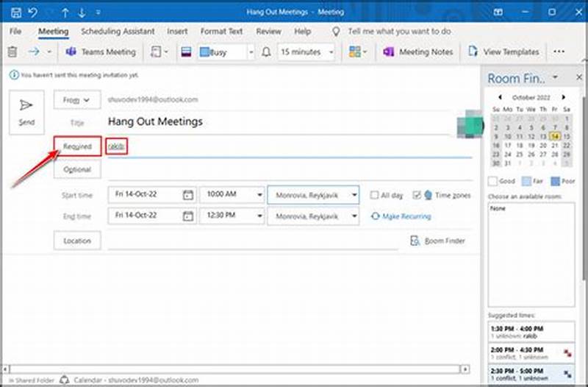Open the Address Book icon dropdown
Image resolution: width=588 pixels, height=387 pixels.
click(x=159, y=52)
